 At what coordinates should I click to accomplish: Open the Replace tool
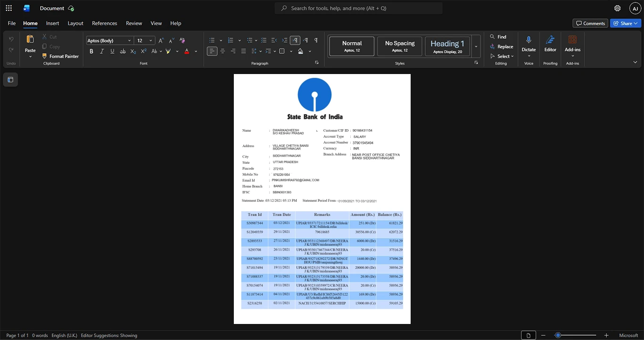point(502,47)
